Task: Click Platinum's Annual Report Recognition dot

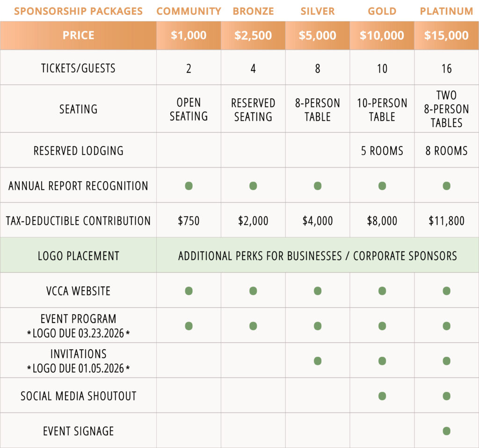Action: click(x=446, y=186)
